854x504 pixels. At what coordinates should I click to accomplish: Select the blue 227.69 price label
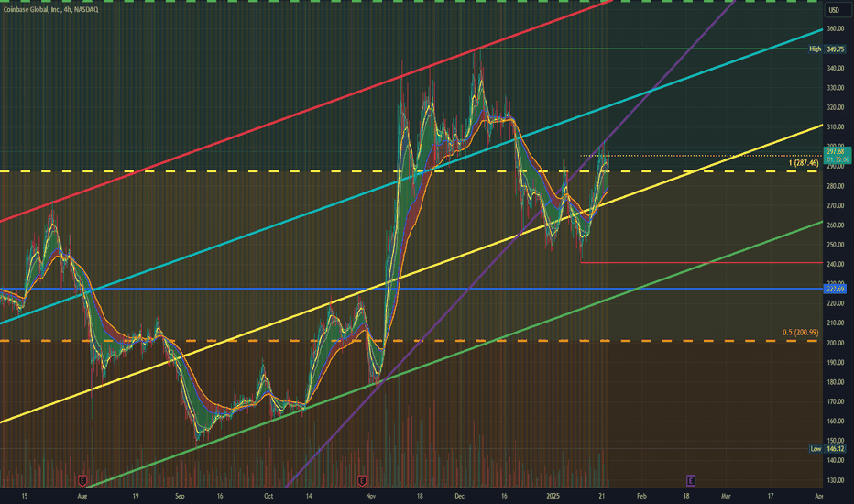(x=836, y=289)
